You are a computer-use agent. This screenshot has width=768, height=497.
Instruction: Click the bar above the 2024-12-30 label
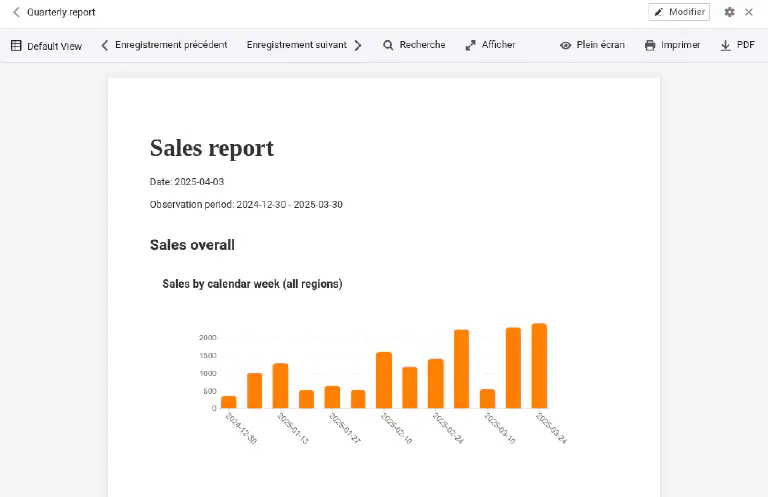229,402
